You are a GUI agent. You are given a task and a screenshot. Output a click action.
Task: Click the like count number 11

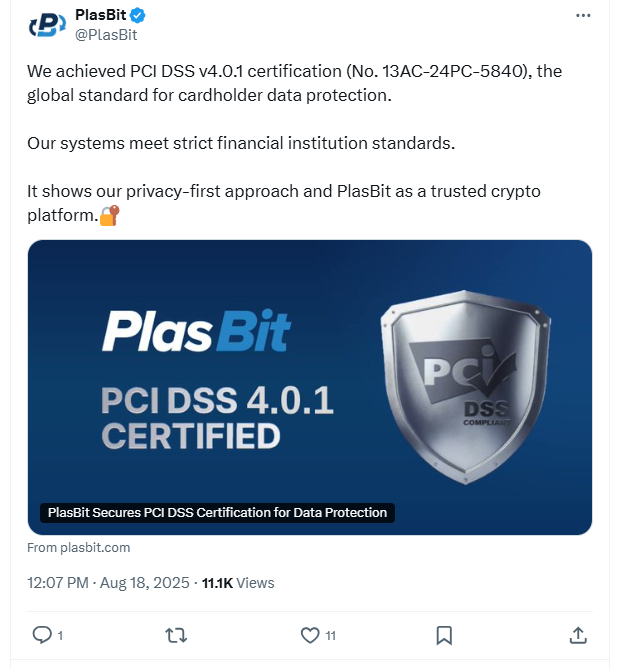[330, 635]
